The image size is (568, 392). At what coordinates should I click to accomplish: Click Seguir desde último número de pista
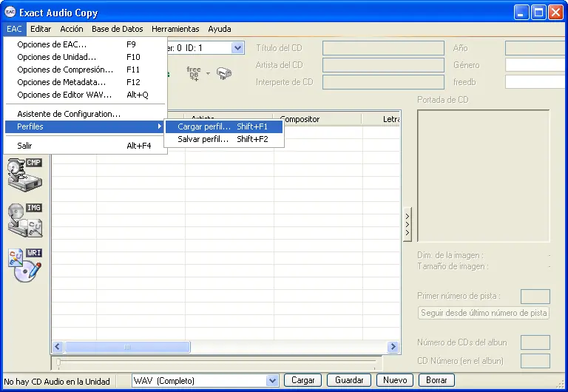pyautogui.click(x=484, y=313)
